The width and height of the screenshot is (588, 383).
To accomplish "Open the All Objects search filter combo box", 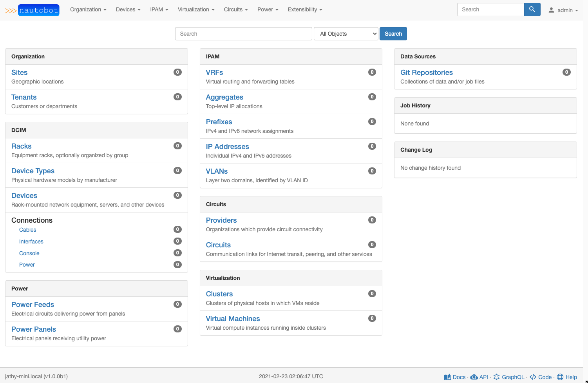I will point(346,34).
